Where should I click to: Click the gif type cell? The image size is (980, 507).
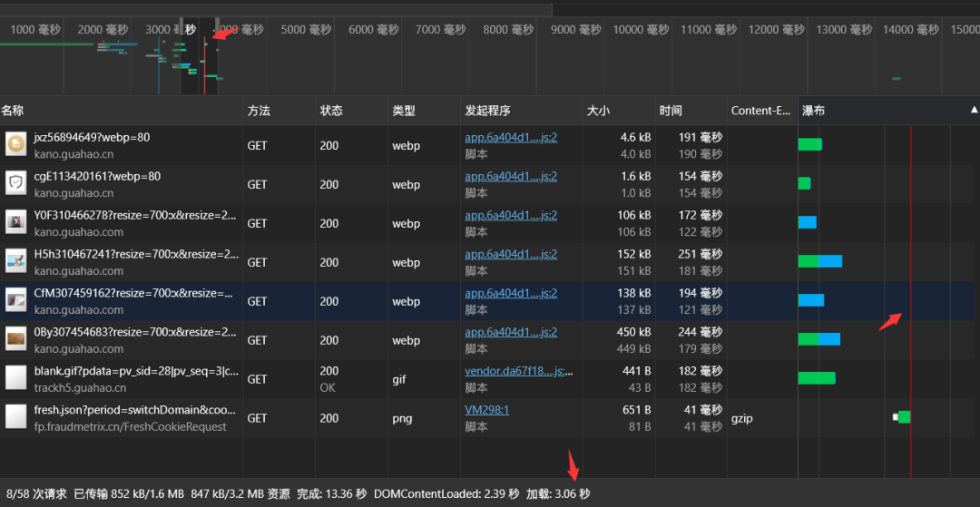tap(398, 380)
